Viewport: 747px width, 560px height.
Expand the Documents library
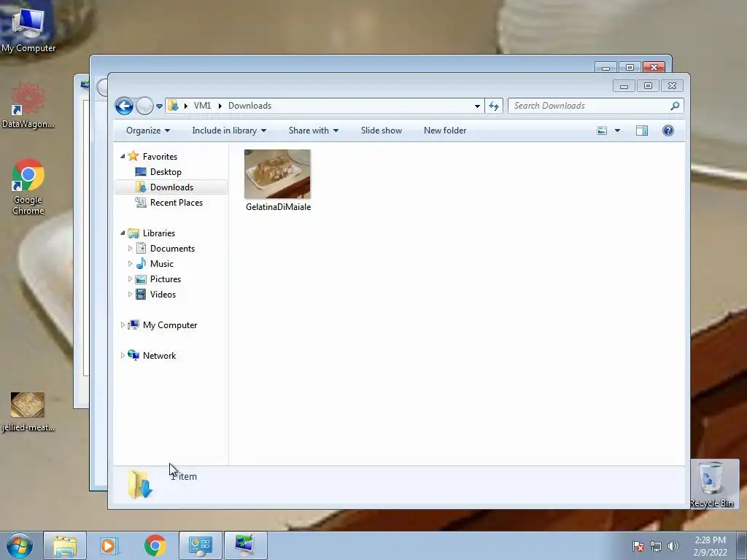[130, 249]
